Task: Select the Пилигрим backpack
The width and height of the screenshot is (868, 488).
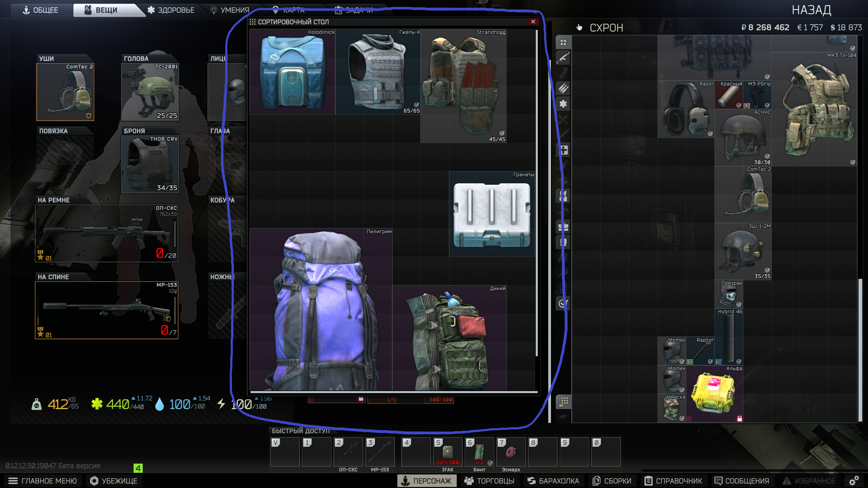Action: coord(321,309)
